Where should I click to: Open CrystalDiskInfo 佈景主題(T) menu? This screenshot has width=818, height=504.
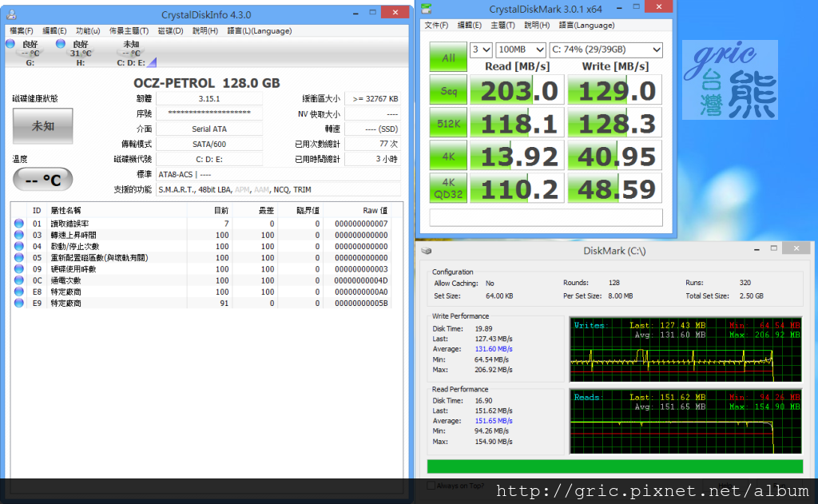129,31
